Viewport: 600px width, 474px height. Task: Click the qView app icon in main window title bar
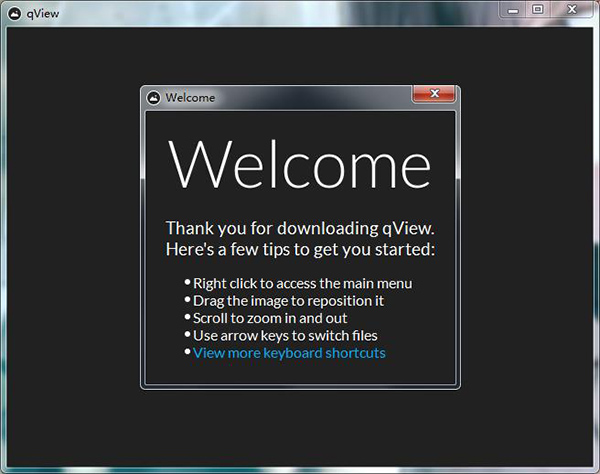[15, 14]
